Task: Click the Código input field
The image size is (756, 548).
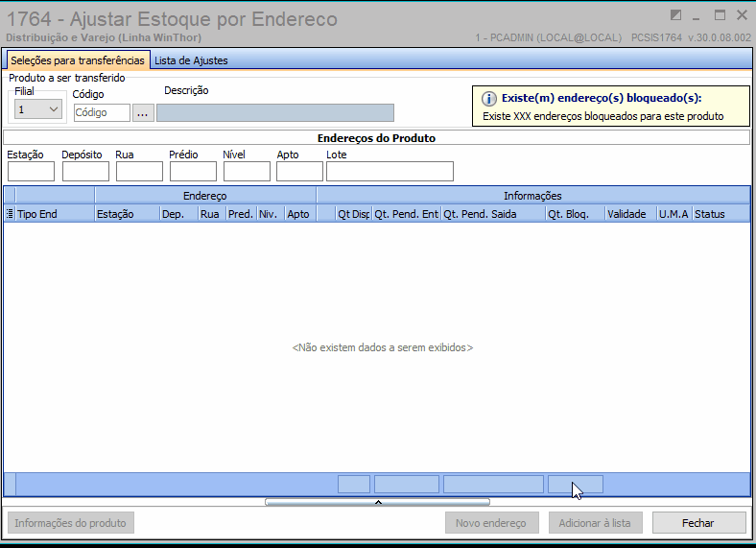Action: (x=102, y=112)
